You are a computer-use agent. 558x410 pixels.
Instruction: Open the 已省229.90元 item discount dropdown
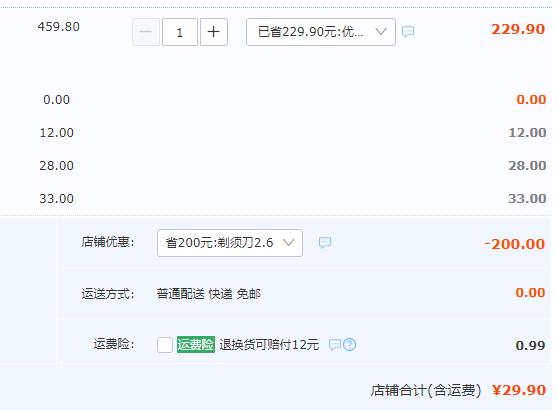(x=321, y=32)
